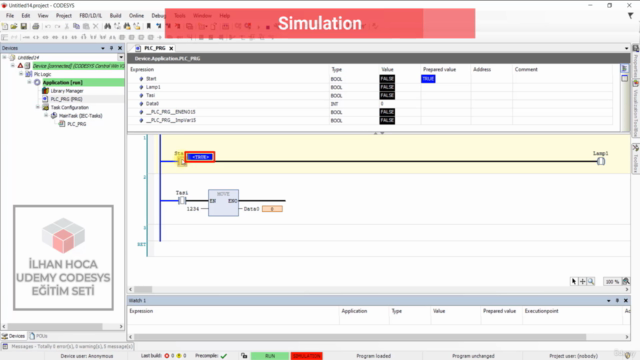Collapse the Device node in tree
The image size is (640, 360).
click(x=13, y=66)
